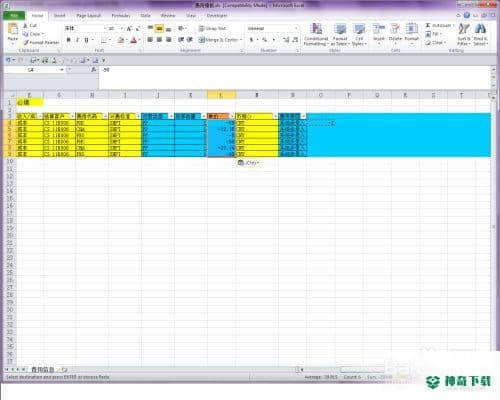Select the Format Painter tool
The height and width of the screenshot is (400, 500).
(x=41, y=43)
